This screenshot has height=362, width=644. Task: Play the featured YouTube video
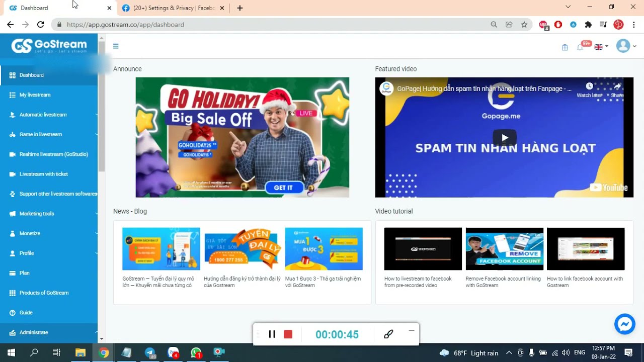pos(504,138)
